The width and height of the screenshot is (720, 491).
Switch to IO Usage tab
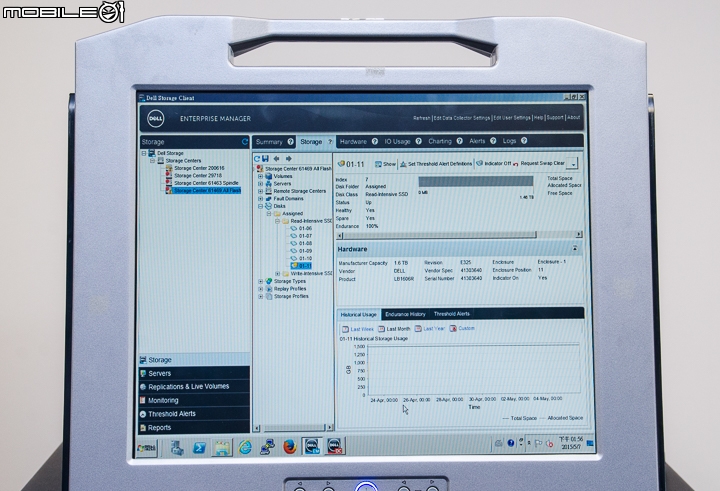[397, 141]
